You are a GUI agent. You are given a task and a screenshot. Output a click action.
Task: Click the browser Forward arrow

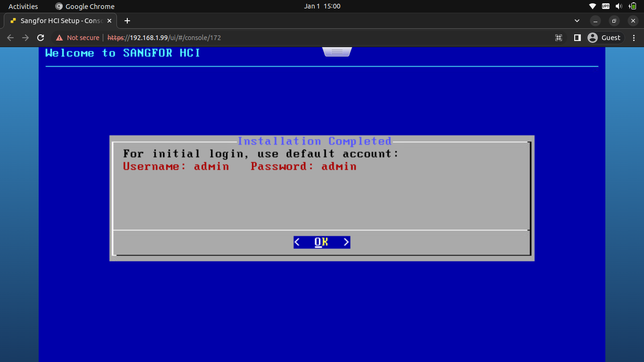pyautogui.click(x=25, y=38)
